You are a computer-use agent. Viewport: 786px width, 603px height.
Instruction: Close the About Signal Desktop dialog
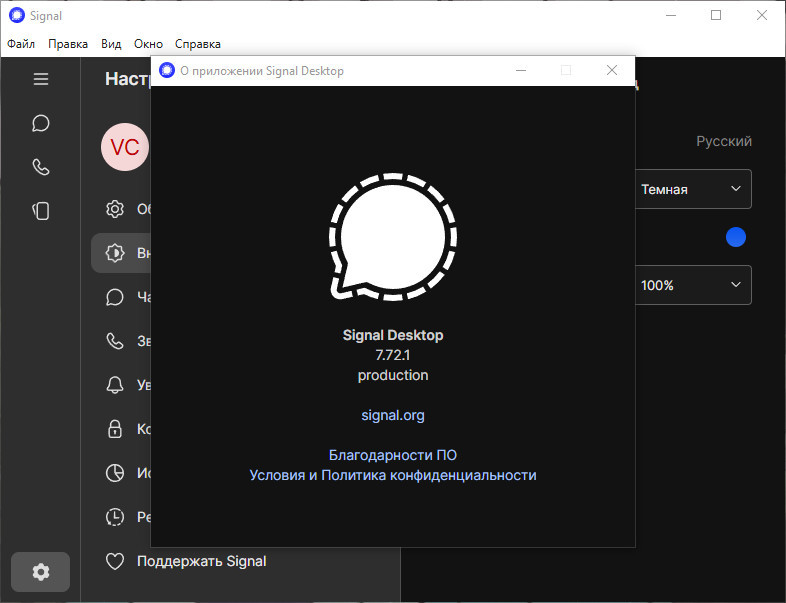pos(612,71)
